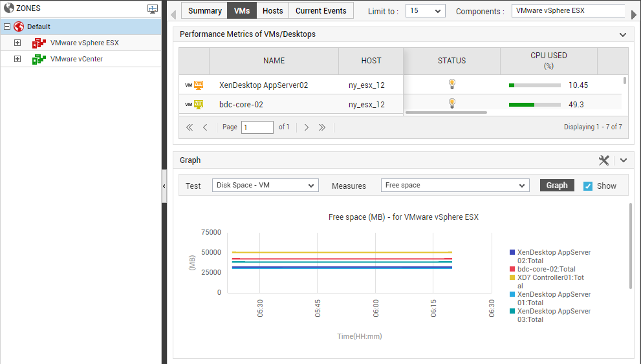The height and width of the screenshot is (364, 641).
Task: Open the Test dropdown Disk Space - VM
Action: pos(265,185)
